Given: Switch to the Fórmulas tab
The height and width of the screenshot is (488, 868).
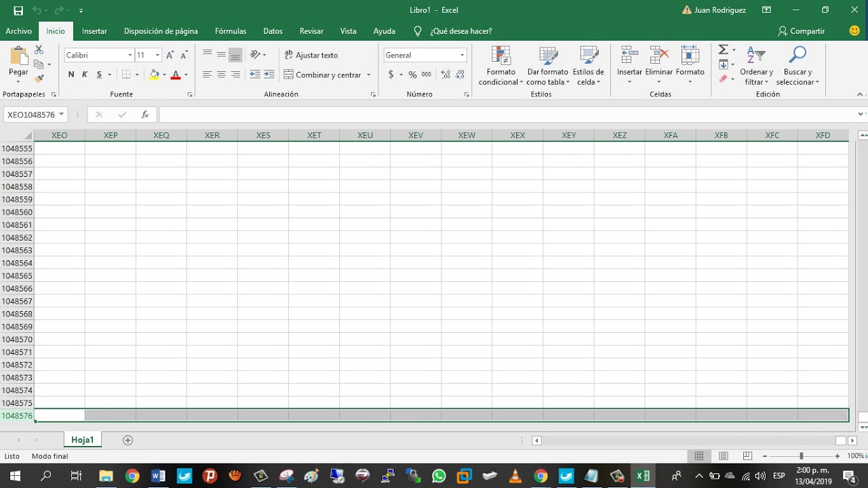Looking at the screenshot, I should (231, 31).
